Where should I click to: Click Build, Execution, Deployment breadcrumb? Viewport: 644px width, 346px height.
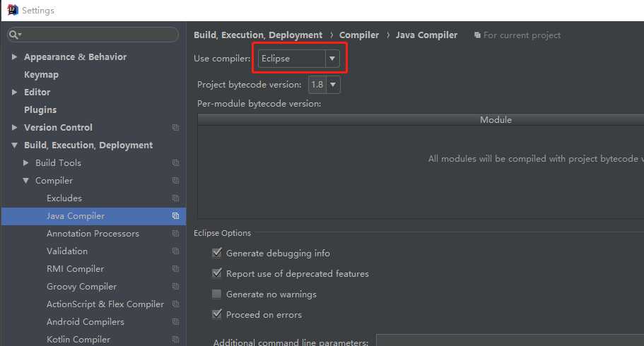click(x=258, y=35)
